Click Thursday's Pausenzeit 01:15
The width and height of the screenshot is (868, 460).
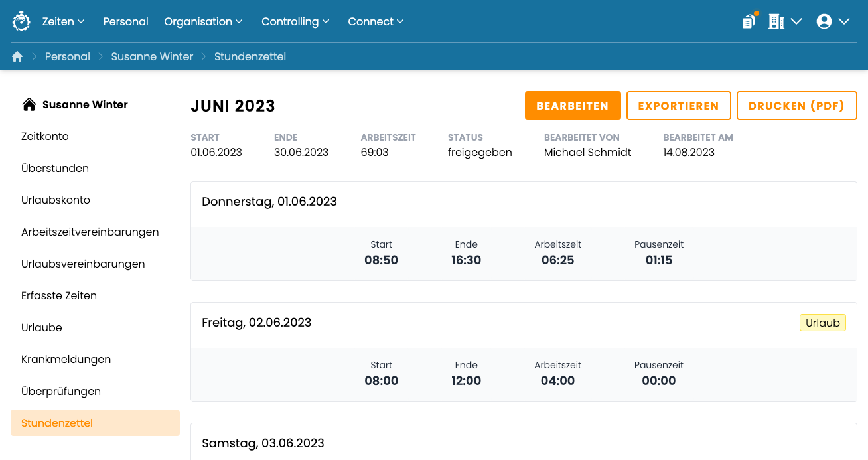(x=659, y=260)
